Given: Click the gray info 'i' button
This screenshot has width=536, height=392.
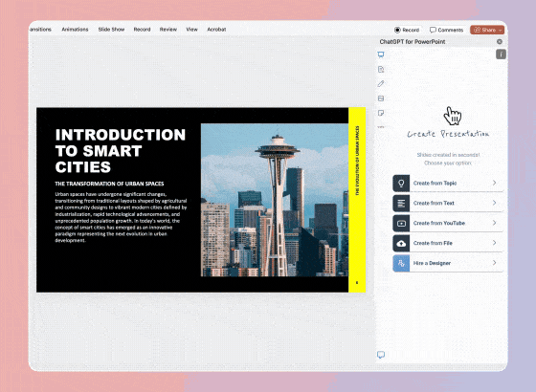Looking at the screenshot, I should [501, 54].
